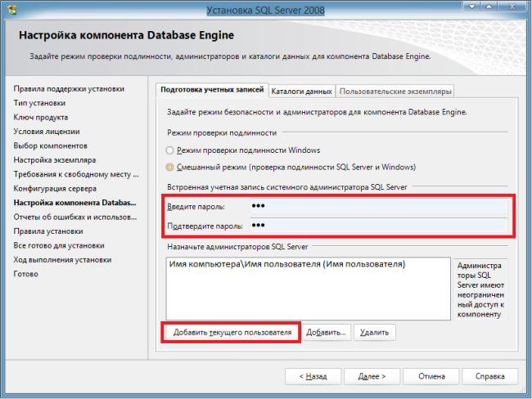Click the Настройка экземпляра step
The width and height of the screenshot is (532, 399).
click(x=55, y=160)
